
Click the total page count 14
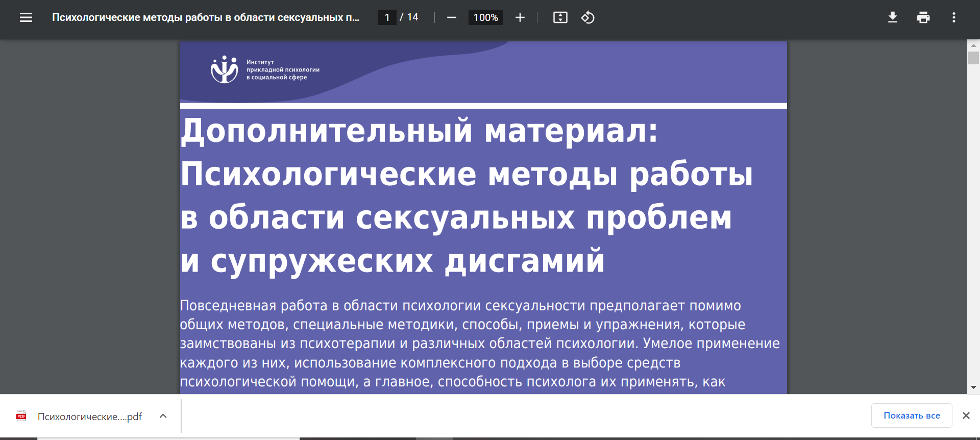click(412, 17)
